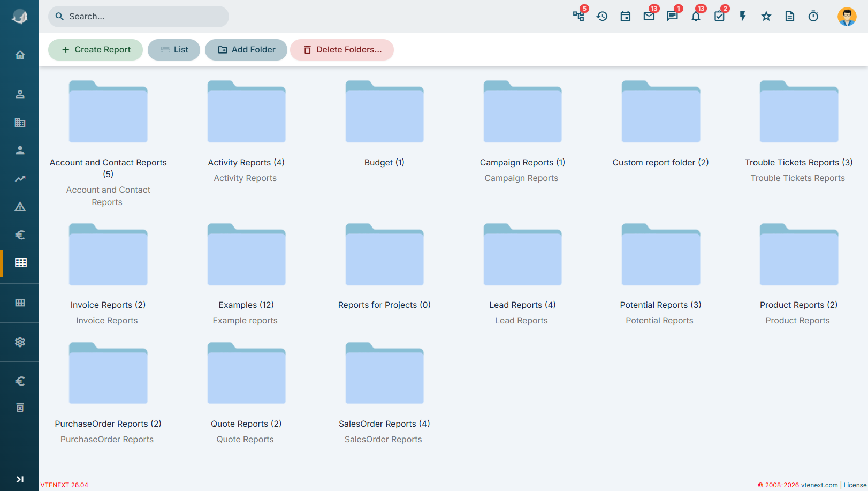This screenshot has width=868, height=491.
Task: Open the License footer link
Action: [855, 485]
